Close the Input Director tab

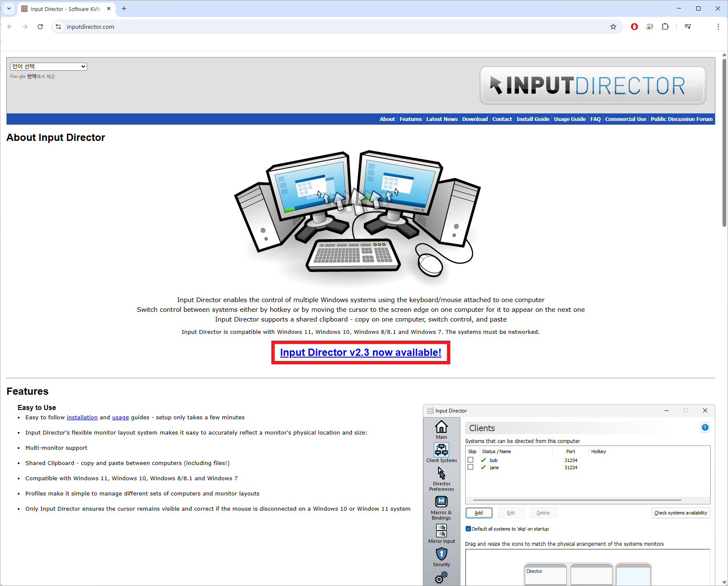pos(109,8)
